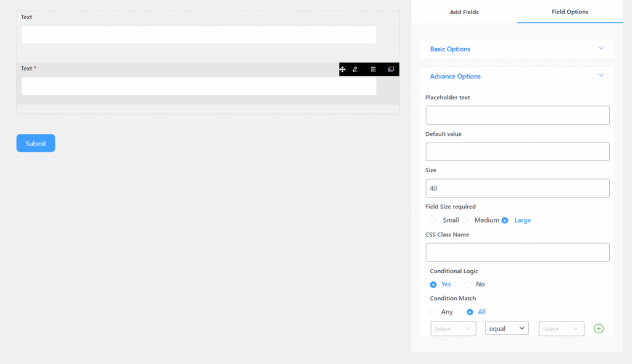632x364 pixels.
Task: Open the condition value Select dropdown
Action: click(x=561, y=329)
